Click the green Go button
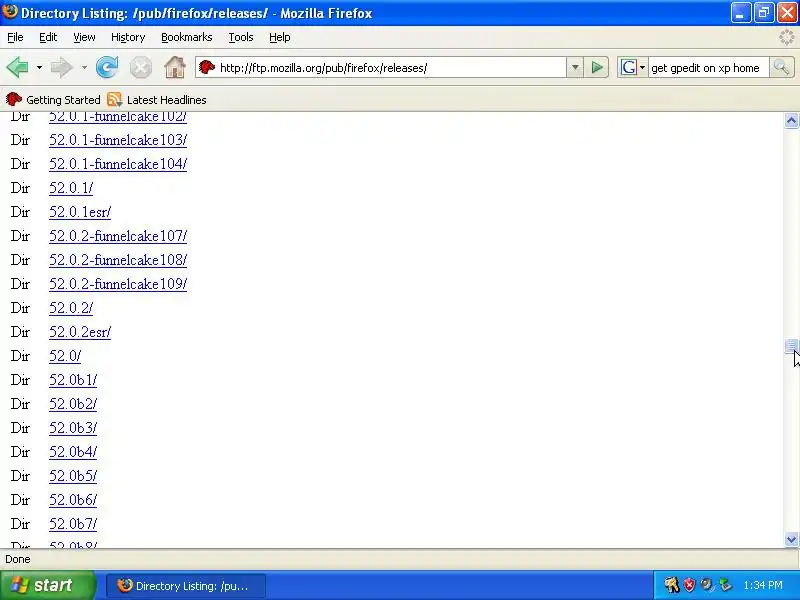Viewport: 800px width, 600px height. coord(597,67)
